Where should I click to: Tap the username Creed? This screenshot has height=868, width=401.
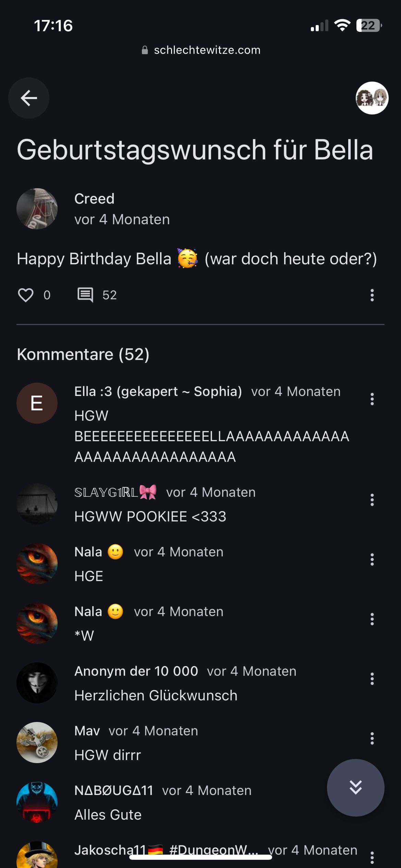point(94,199)
